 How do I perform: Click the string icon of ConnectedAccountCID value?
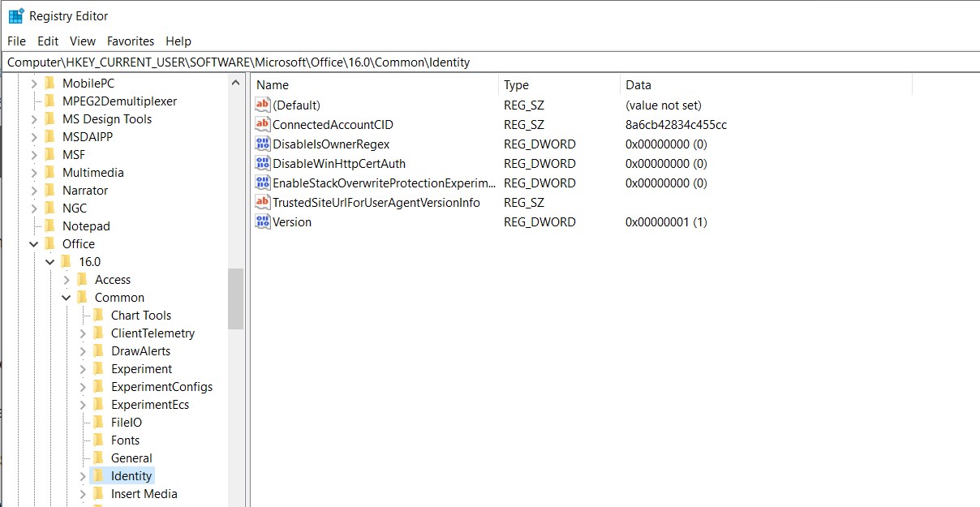[262, 124]
